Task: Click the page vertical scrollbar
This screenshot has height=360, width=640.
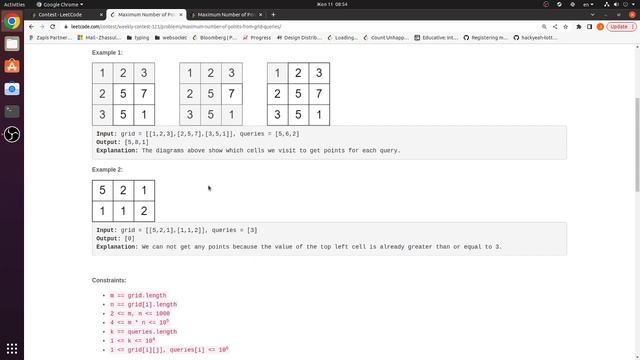Action: click(637, 144)
